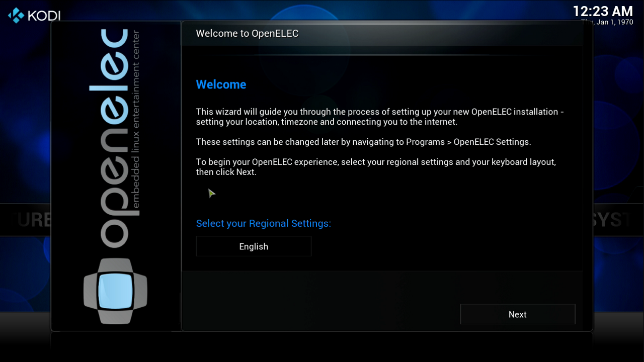This screenshot has width=644, height=362.
Task: Click the 'To begin your OpenELEC experience' paragraph
Action: (x=376, y=167)
